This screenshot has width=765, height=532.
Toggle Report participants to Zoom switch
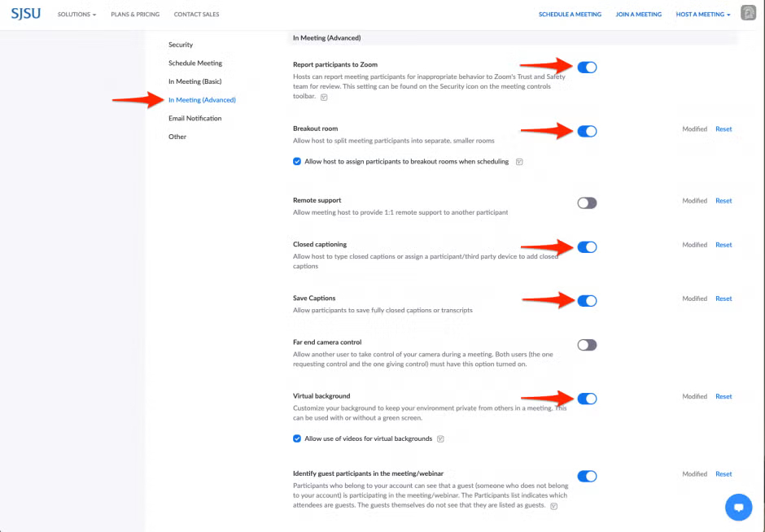587,68
